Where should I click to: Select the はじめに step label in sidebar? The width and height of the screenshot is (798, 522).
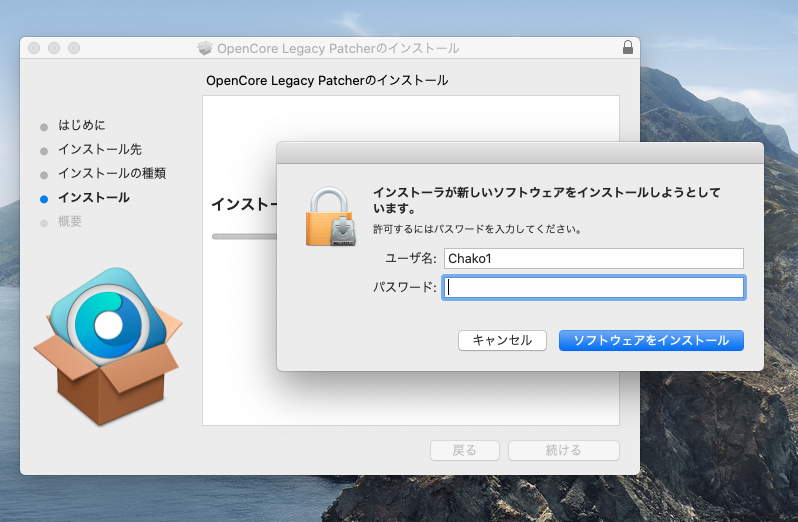81,126
